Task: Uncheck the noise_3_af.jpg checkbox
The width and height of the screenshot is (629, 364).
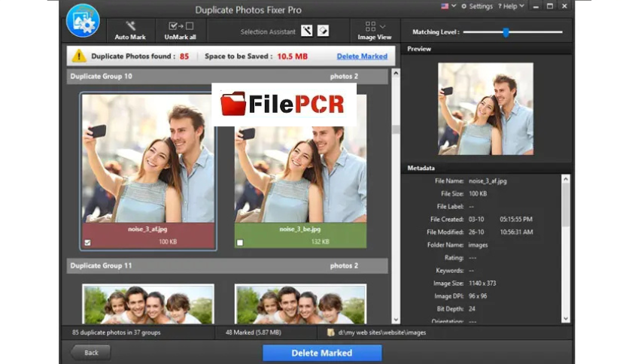Action: tap(87, 242)
